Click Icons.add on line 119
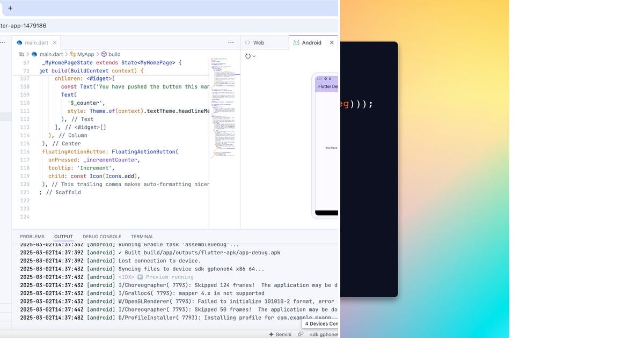This screenshot has width=644, height=338. [121, 176]
